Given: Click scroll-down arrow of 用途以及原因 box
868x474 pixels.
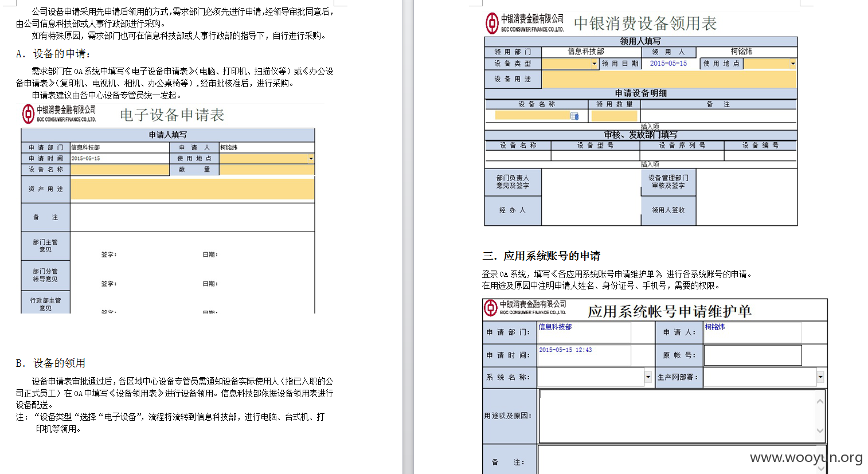Looking at the screenshot, I should point(820,430).
